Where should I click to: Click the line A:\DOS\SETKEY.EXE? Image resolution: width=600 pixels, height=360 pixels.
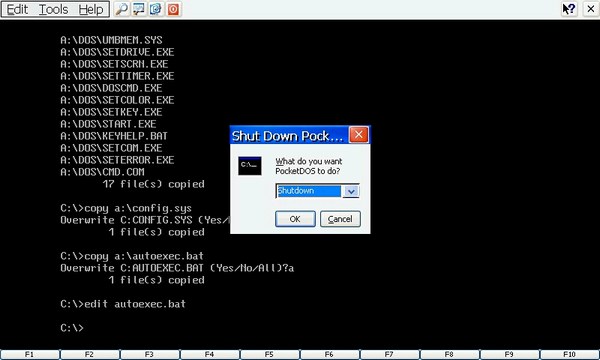point(111,112)
